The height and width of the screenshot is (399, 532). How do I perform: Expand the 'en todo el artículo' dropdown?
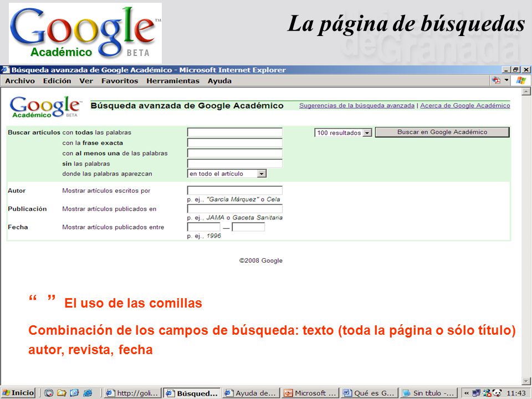click(x=261, y=173)
